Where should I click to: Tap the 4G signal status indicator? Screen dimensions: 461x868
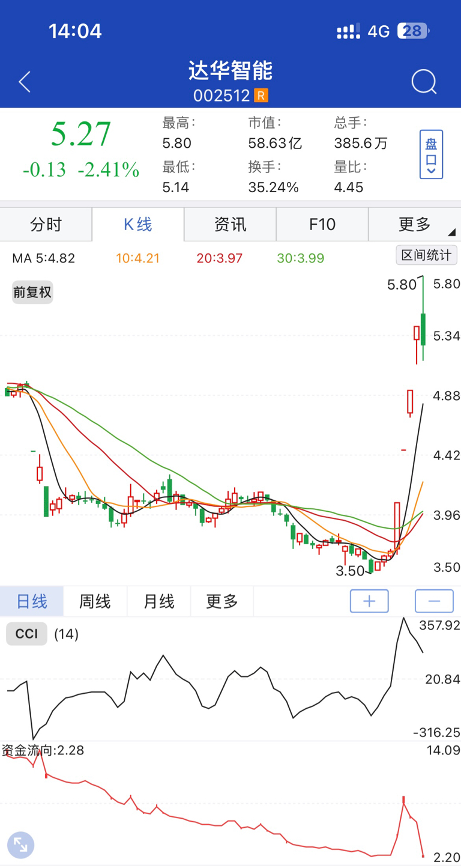pos(378,31)
